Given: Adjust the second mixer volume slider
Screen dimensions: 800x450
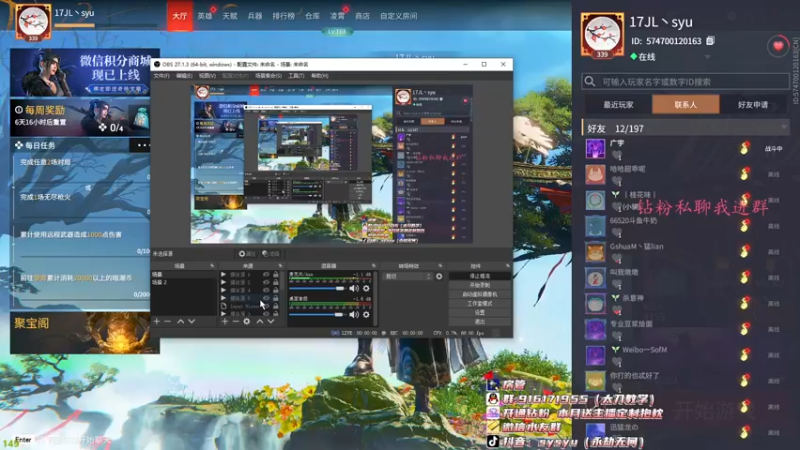Looking at the screenshot, I should pyautogui.click(x=317, y=315).
